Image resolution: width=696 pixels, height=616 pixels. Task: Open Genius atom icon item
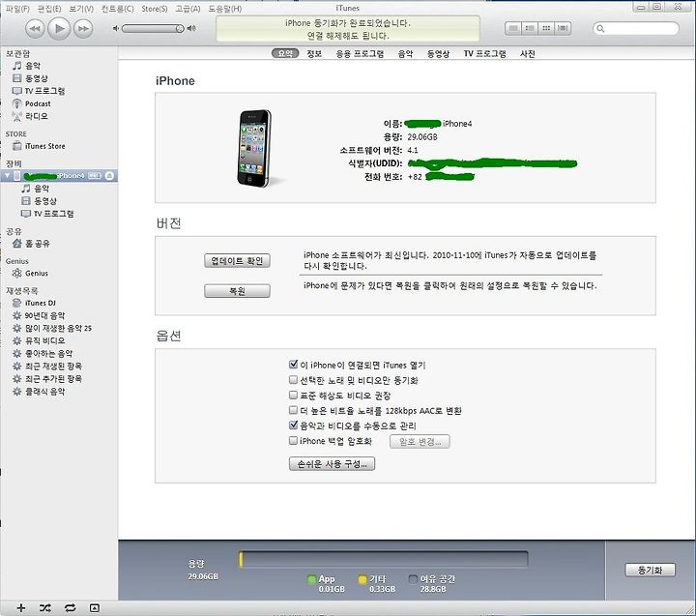click(x=30, y=273)
